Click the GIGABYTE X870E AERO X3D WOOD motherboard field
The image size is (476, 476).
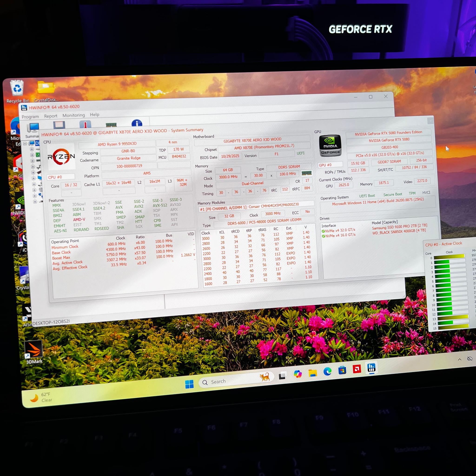(x=252, y=140)
